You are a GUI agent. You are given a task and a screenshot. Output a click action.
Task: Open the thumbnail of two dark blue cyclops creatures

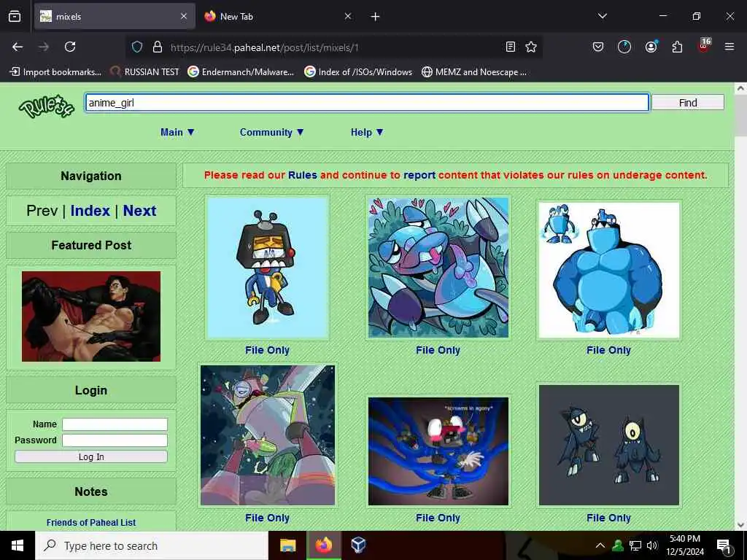(609, 445)
